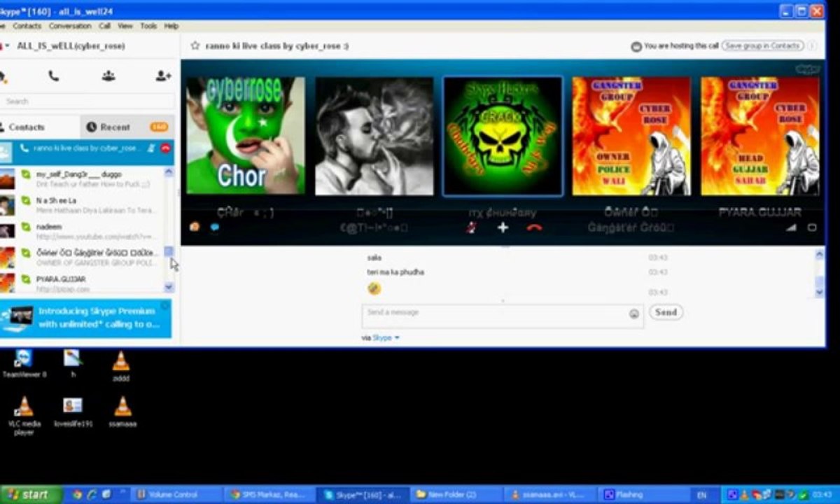
Task: Open the Call menu
Action: tap(104, 26)
